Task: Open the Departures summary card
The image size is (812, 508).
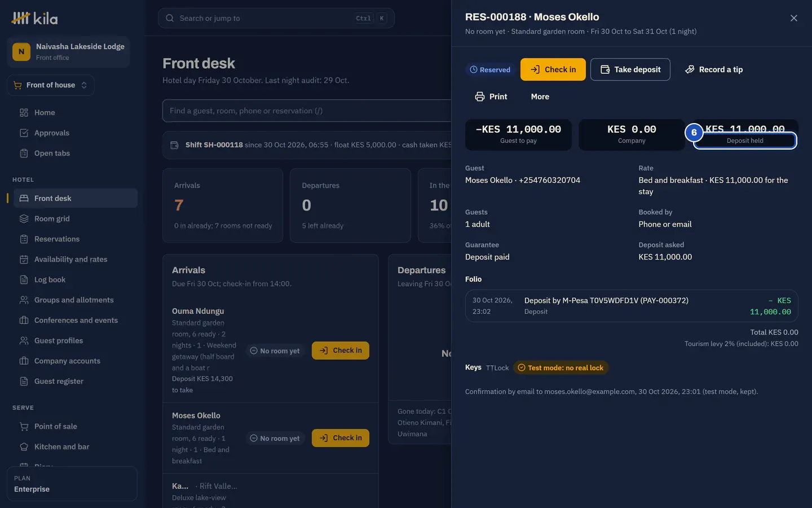Action: point(350,205)
